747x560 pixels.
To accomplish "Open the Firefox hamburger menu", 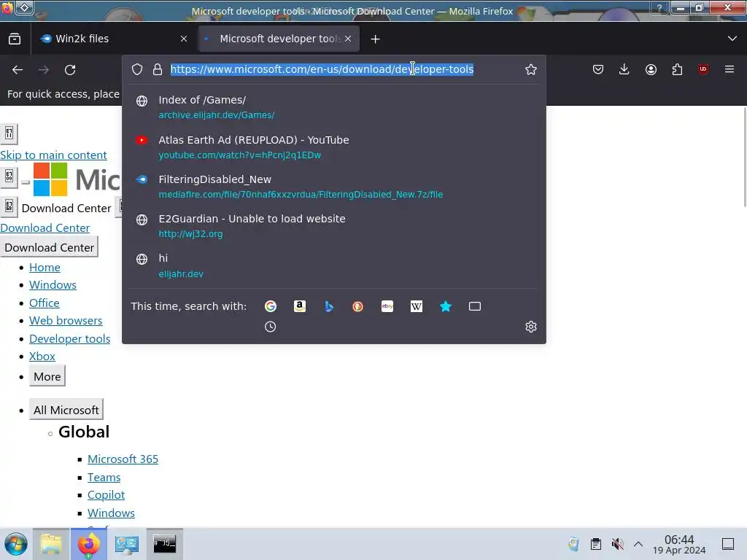I will pos(729,69).
